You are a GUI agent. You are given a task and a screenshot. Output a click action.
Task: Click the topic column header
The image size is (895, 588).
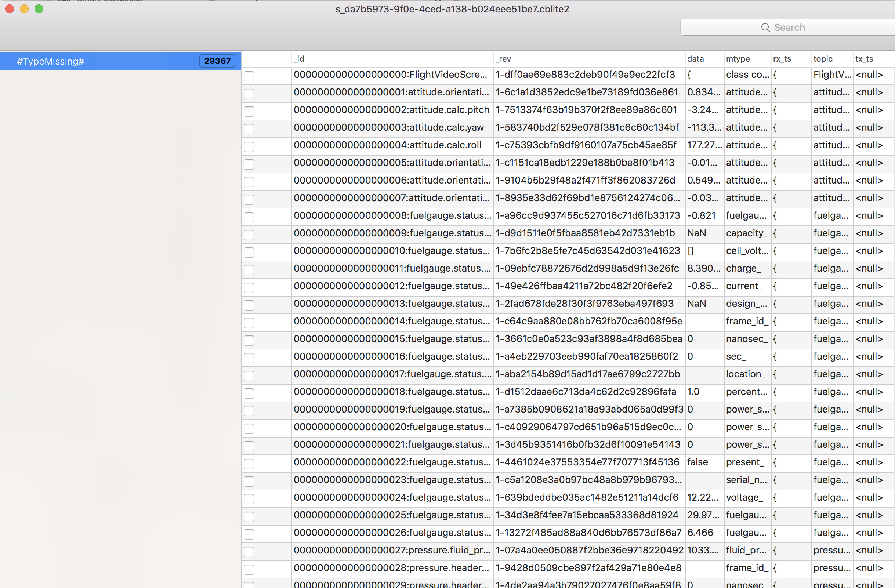[x=823, y=59]
